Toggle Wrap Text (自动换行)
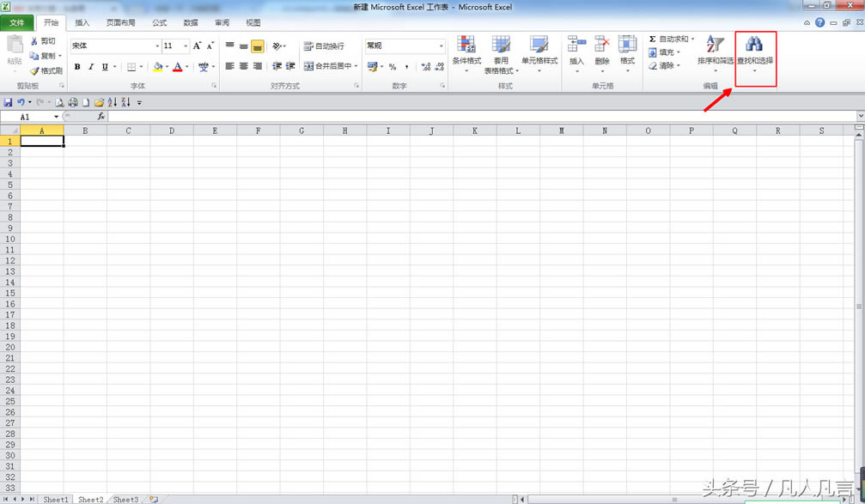Image resolution: width=865 pixels, height=504 pixels. 324,46
